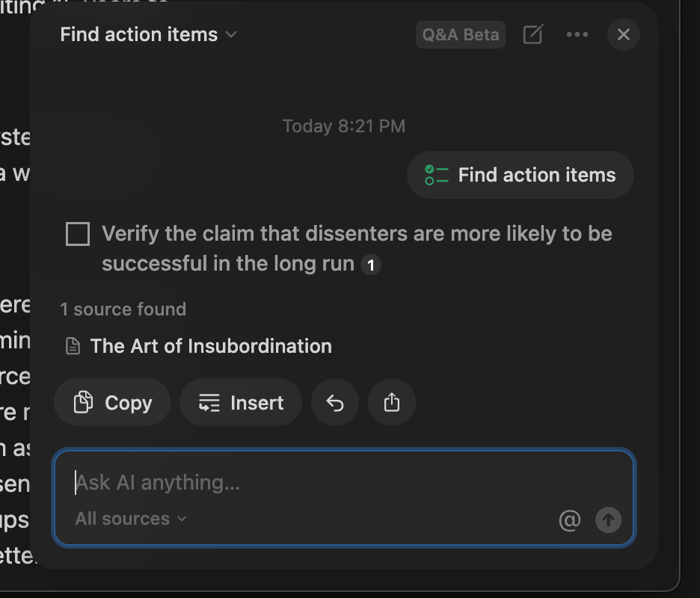Screen dimensions: 700x598
Task: Click the Insert button
Action: point(240,402)
